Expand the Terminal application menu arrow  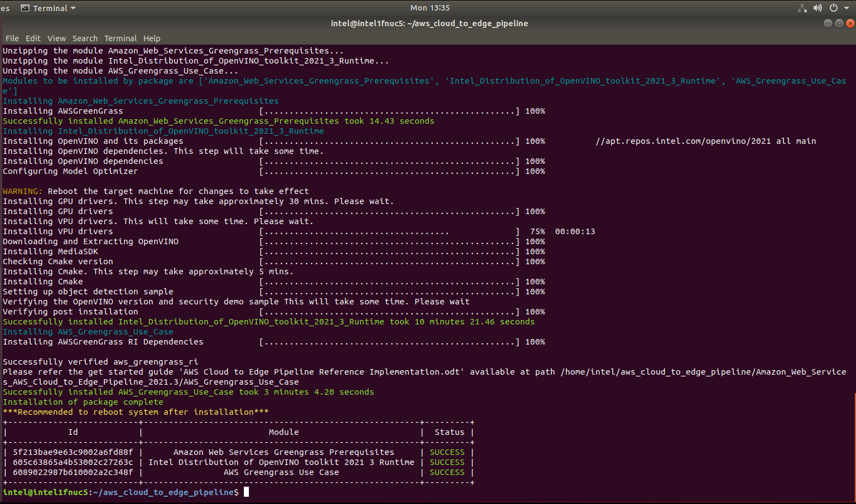(x=73, y=8)
